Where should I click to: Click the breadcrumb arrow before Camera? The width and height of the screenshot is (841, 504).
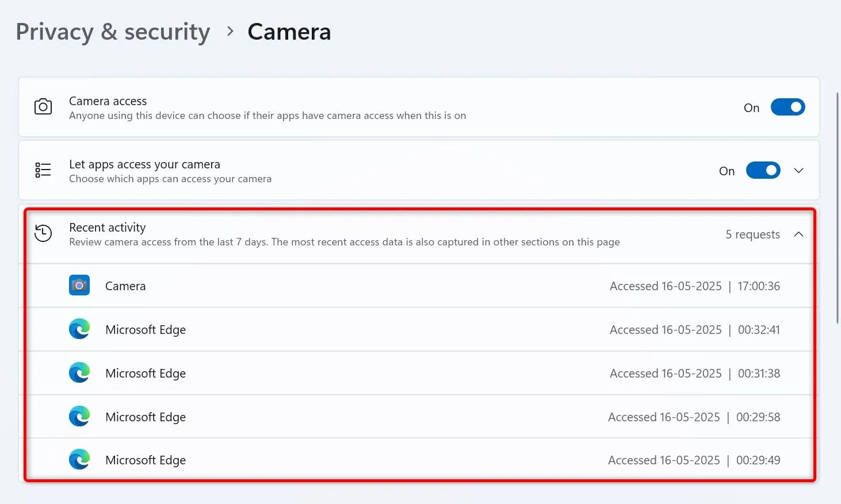click(230, 32)
